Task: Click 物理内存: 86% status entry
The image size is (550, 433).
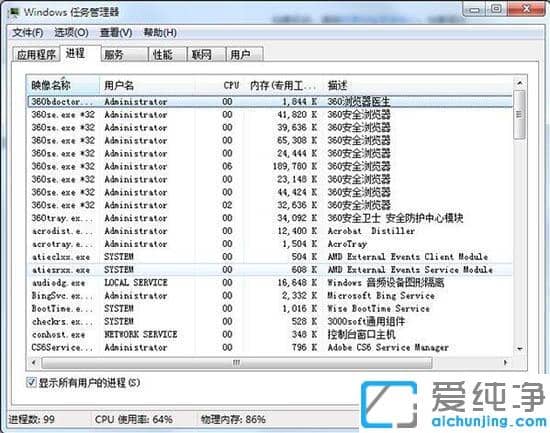Action: (x=233, y=419)
